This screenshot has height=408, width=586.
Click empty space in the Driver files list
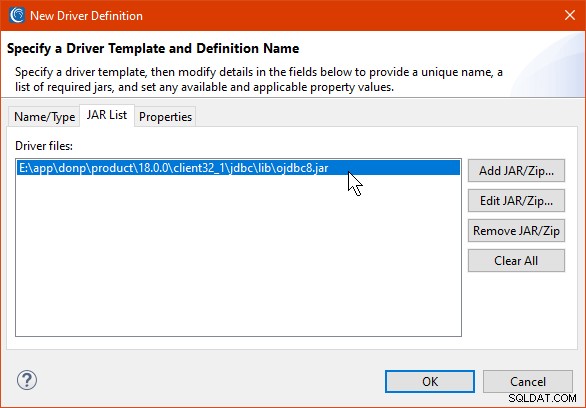(238, 258)
